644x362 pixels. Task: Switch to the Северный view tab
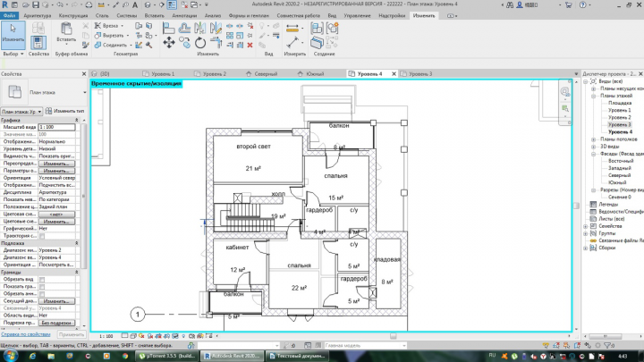266,74
